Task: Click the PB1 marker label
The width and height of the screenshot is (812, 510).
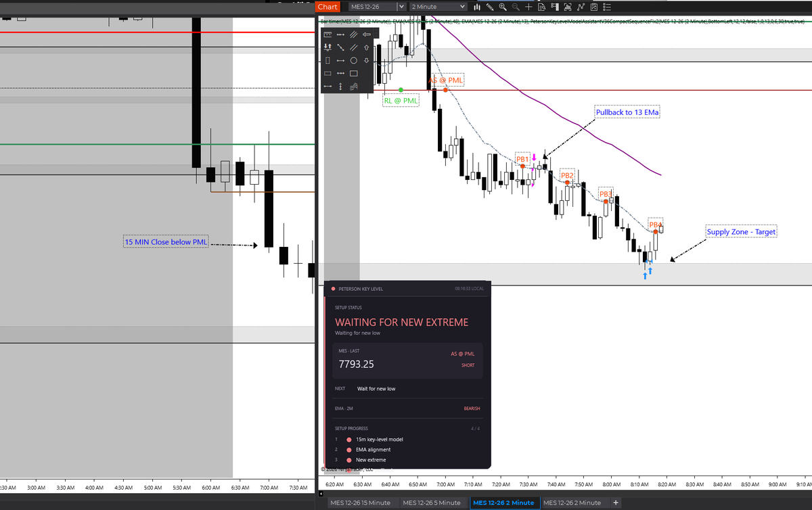Action: (522, 159)
